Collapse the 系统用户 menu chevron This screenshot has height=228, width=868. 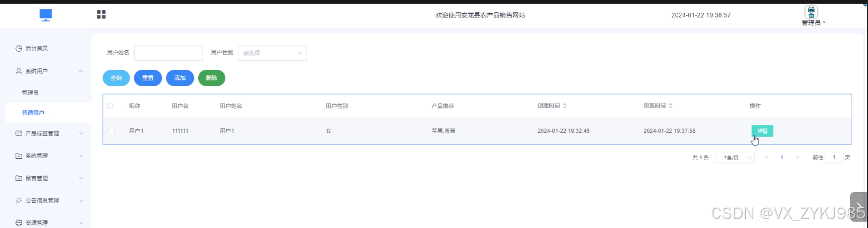coord(81,71)
